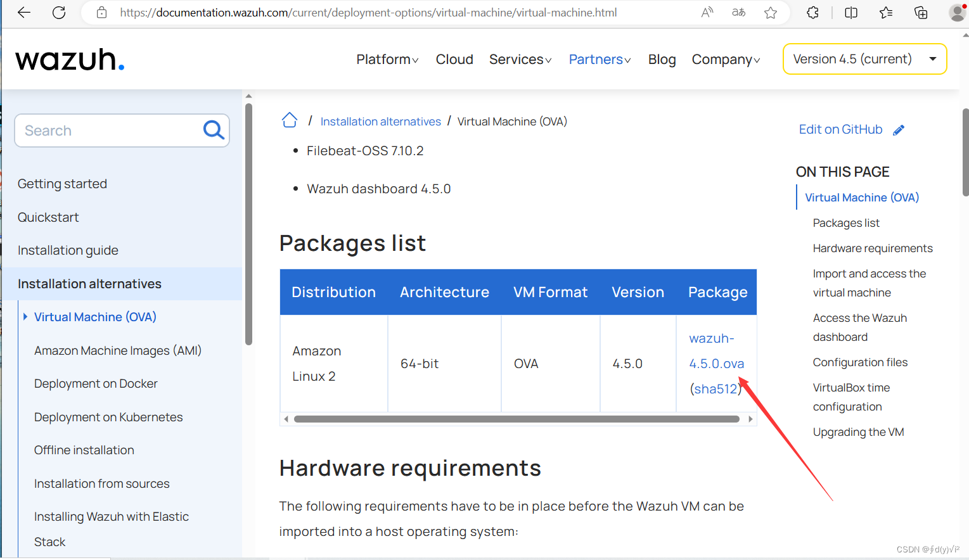969x560 pixels.
Task: Collapse the Virtual Machine (OVA) tree arrow
Action: [x=25, y=317]
